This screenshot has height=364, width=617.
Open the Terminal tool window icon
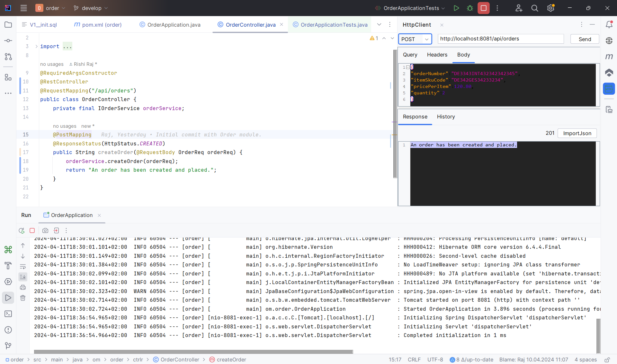8,314
